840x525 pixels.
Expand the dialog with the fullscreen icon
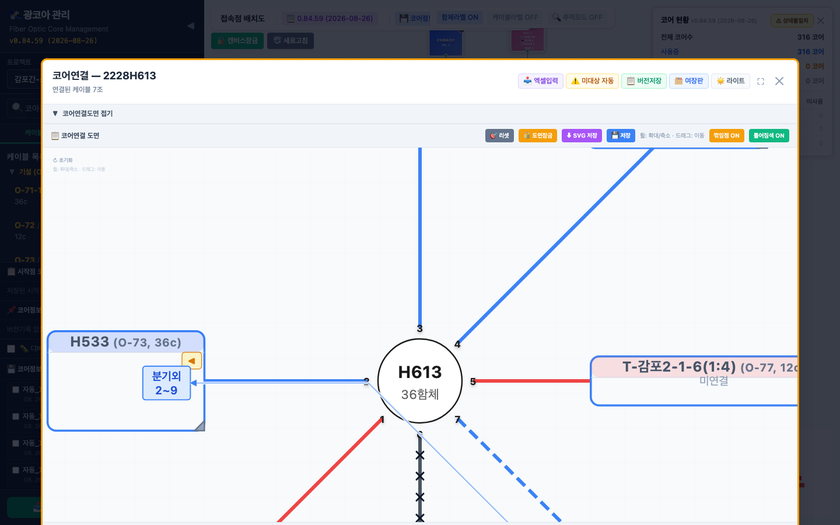(760, 81)
